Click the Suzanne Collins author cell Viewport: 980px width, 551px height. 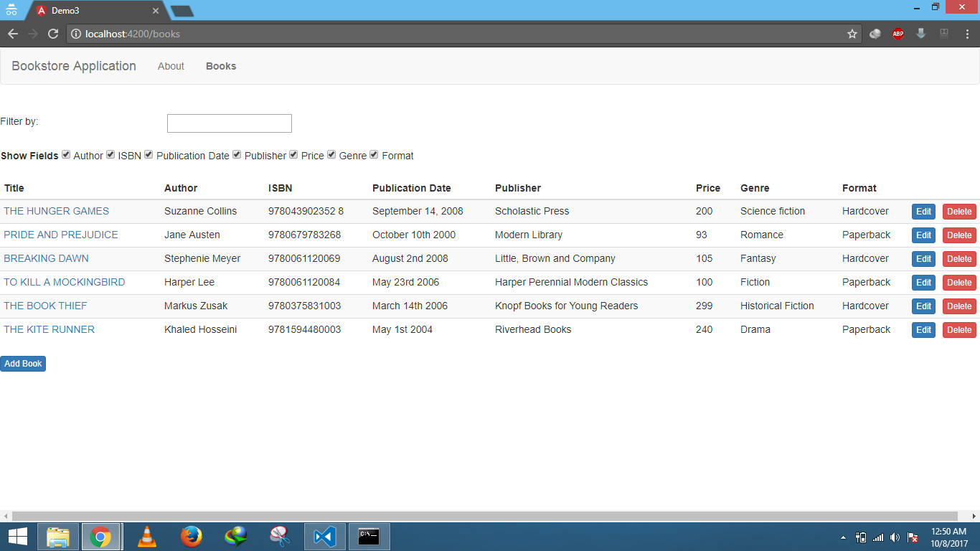tap(200, 211)
